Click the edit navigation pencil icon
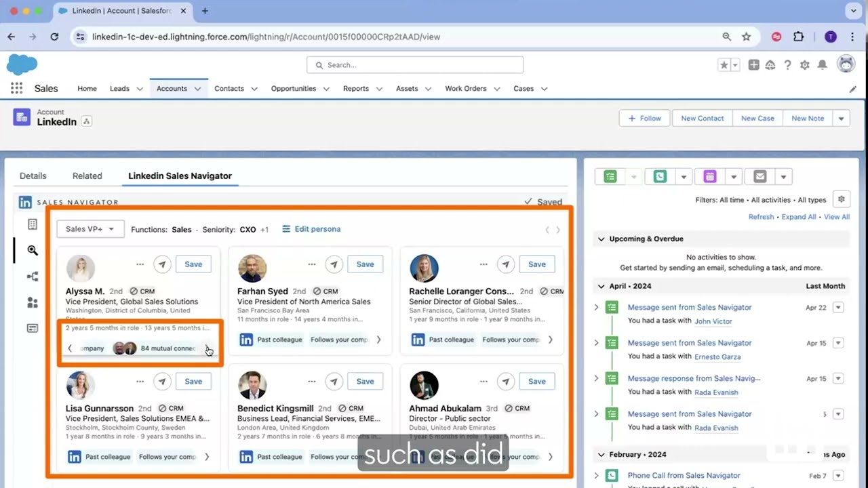 click(852, 89)
